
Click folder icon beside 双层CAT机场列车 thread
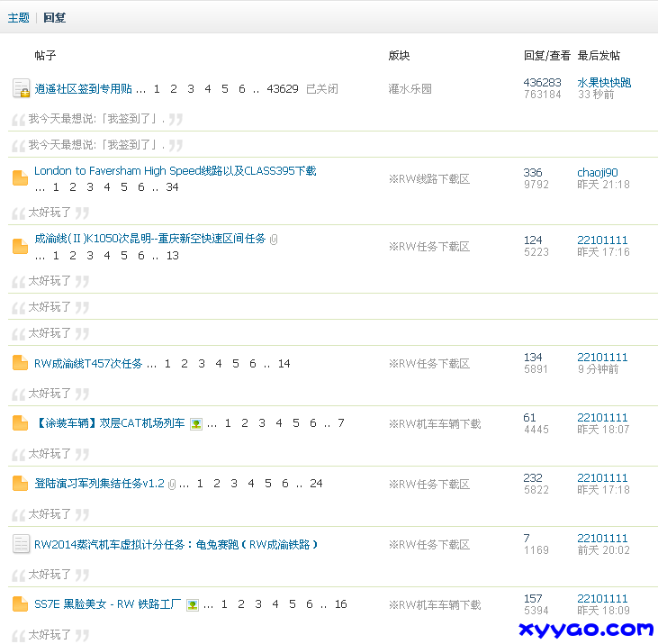[20, 422]
